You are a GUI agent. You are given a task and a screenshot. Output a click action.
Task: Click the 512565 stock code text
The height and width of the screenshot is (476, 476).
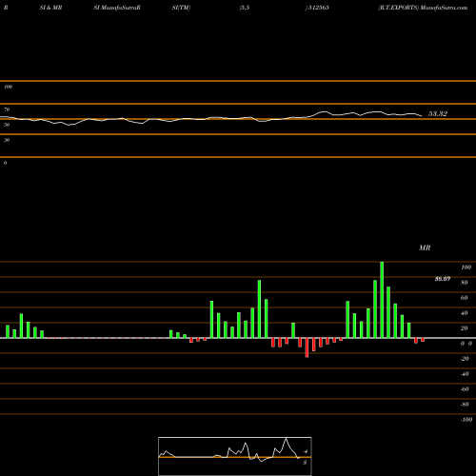click(318, 8)
